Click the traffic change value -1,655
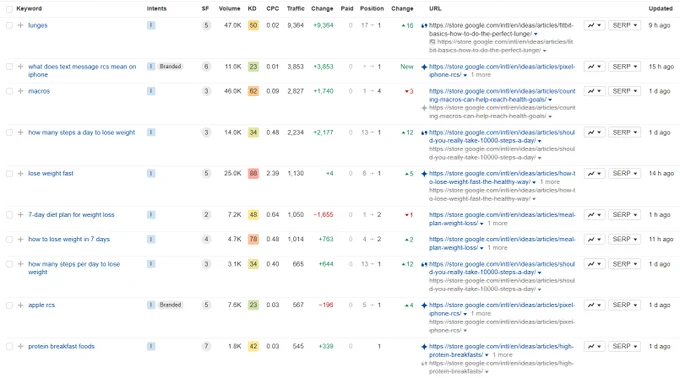 323,215
